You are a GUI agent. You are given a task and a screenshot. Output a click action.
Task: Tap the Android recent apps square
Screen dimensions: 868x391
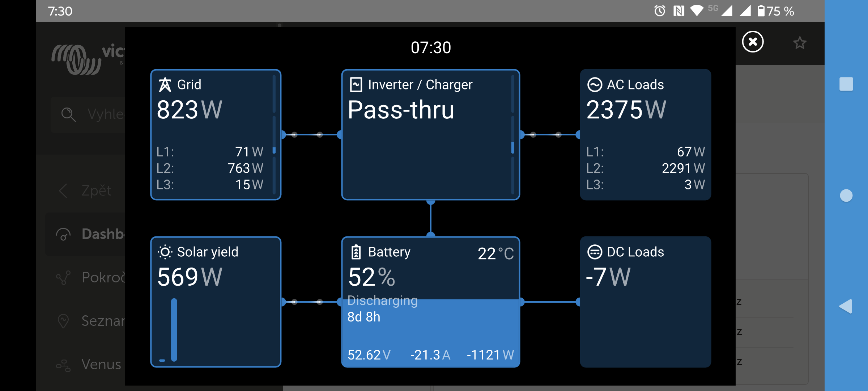coord(846,84)
